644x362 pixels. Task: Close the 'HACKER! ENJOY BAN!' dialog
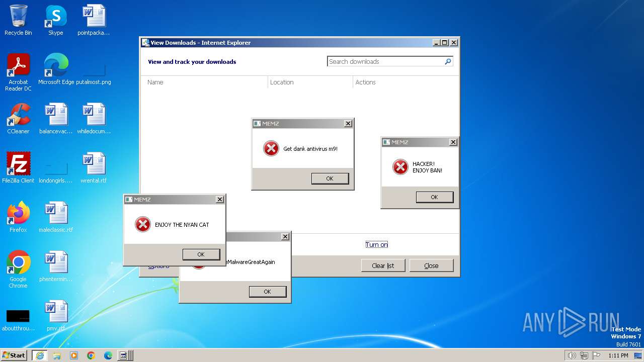(453, 142)
